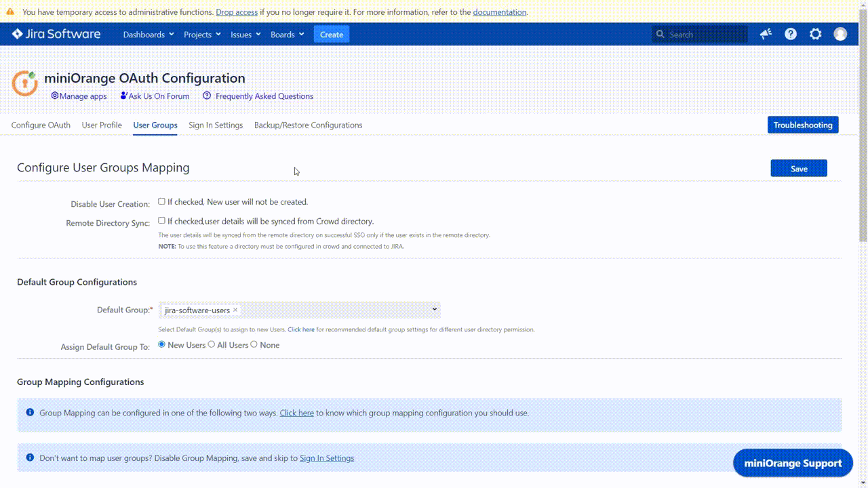Open the administration gear icon
868x488 pixels.
[x=816, y=34]
